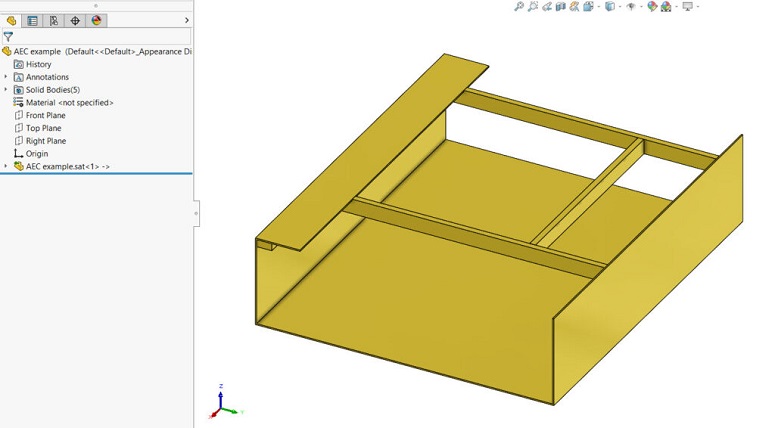Open the FeatureManager Design Tree tab
The image size is (775, 428).
coord(11,20)
